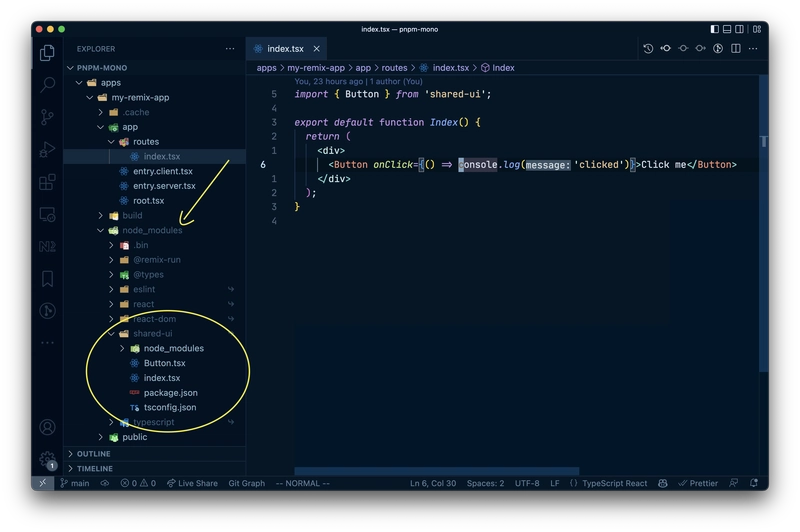Image resolution: width=800 pixels, height=532 pixels.
Task: Open the Accounts icon
Action: tap(47, 427)
